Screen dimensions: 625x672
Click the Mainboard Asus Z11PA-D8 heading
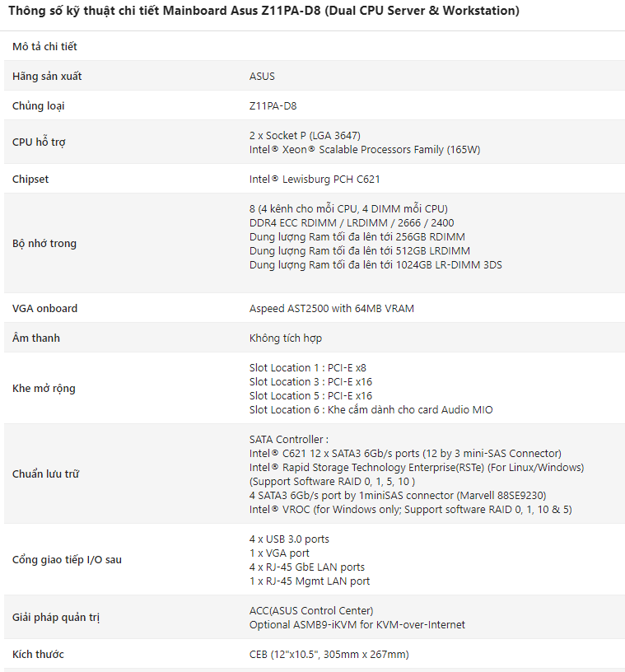point(264,11)
